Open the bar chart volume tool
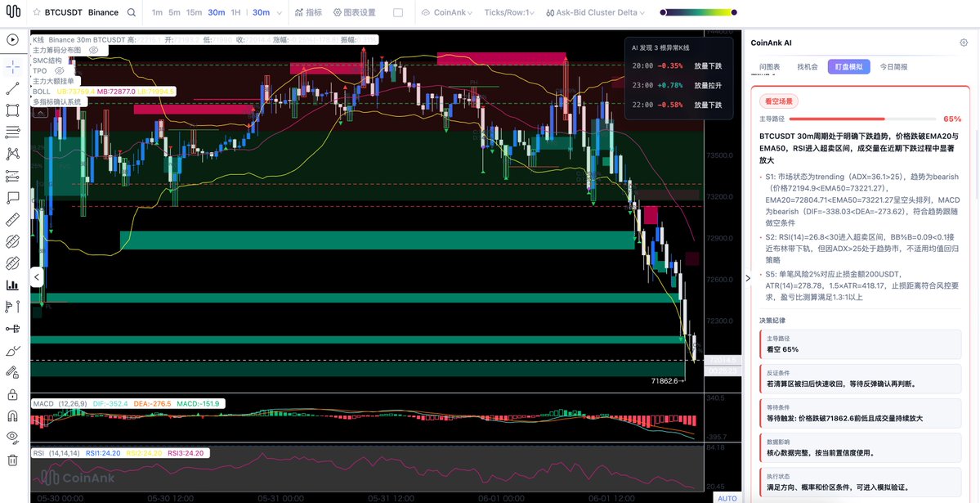 tap(12, 285)
